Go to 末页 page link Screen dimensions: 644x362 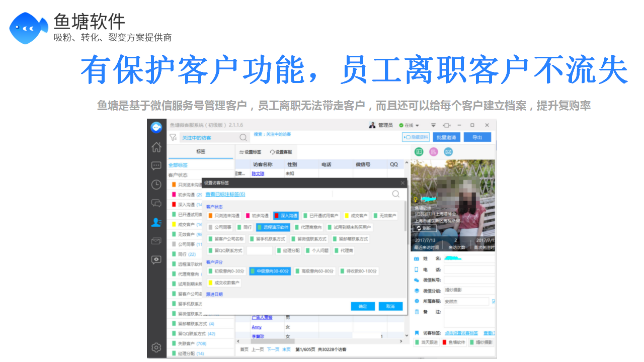pos(286,349)
